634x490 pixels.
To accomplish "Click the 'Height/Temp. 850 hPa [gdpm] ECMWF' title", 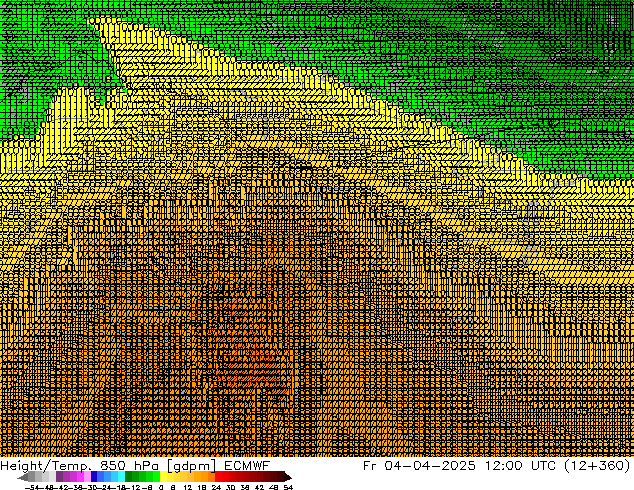I will click(135, 466).
